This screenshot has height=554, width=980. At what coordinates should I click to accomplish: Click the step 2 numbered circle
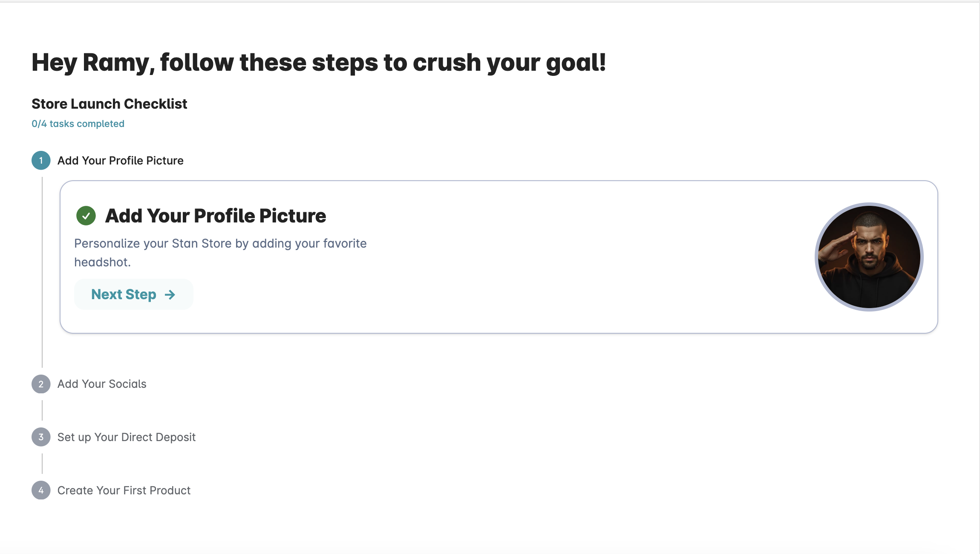tap(41, 384)
